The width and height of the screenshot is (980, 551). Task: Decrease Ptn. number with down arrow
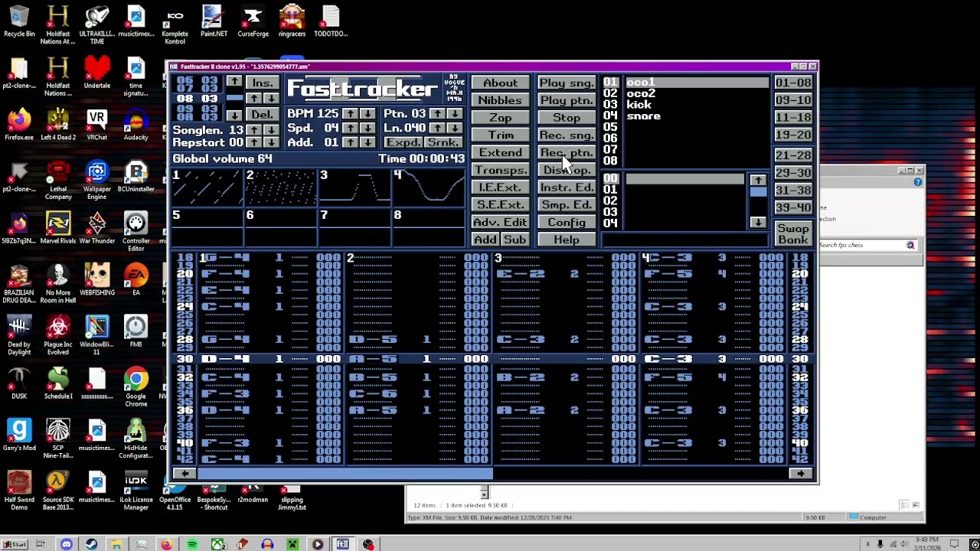click(x=455, y=113)
